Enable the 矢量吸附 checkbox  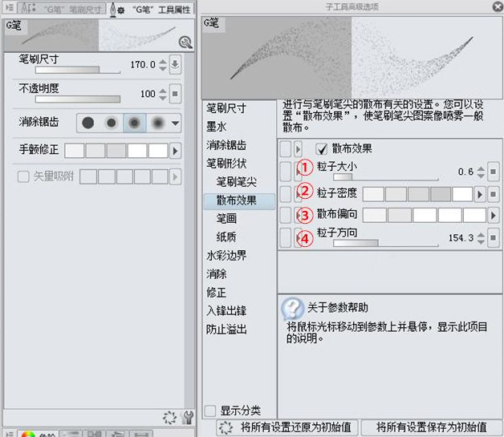point(23,176)
